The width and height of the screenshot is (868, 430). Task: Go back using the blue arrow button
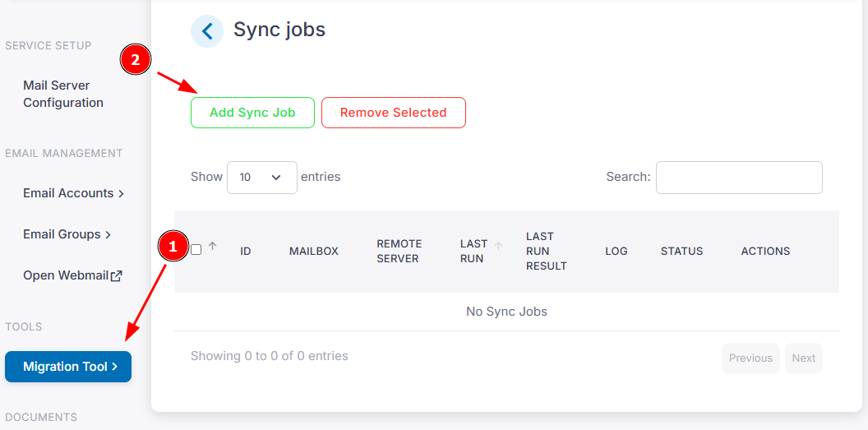point(207,31)
